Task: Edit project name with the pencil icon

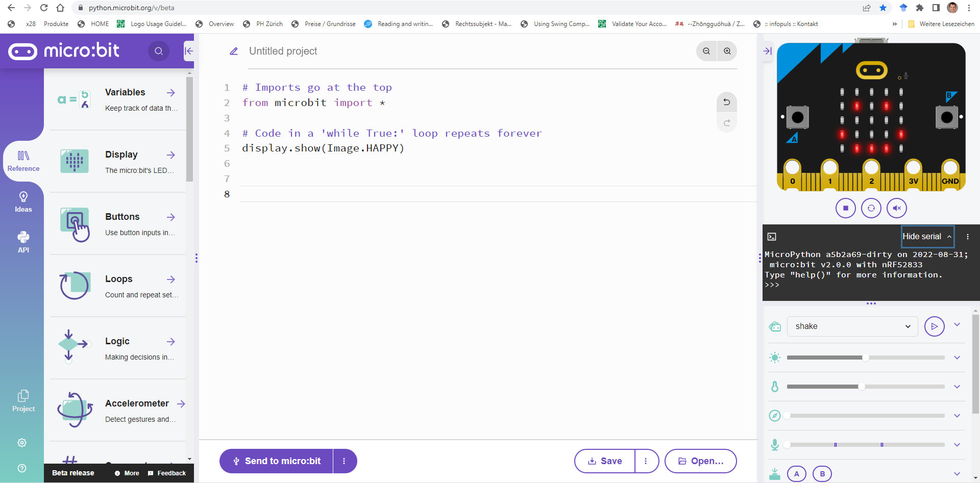Action: pyautogui.click(x=234, y=51)
